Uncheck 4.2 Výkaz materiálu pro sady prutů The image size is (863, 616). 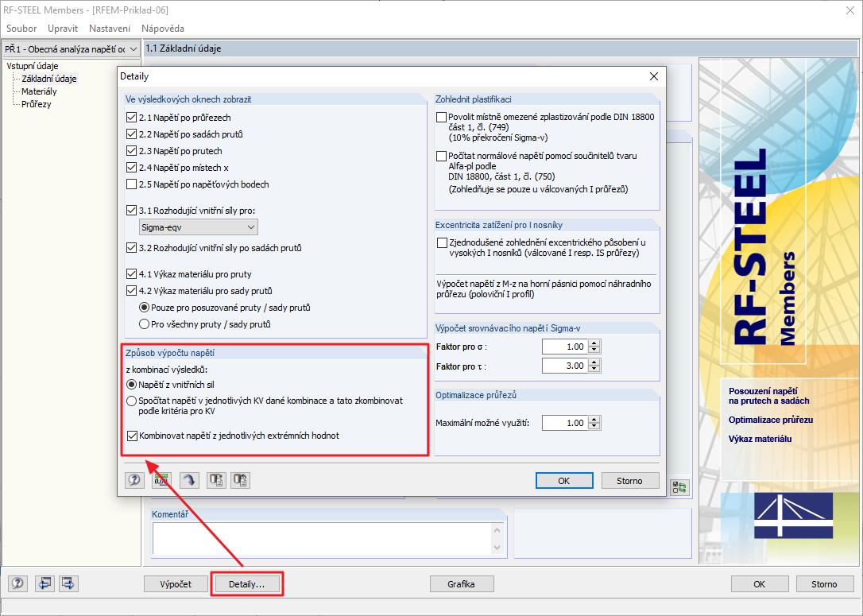point(132,291)
